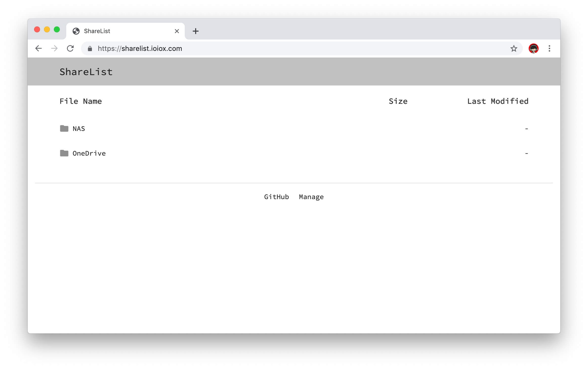Click the yellow minimize window button
This screenshot has width=588, height=370.
(47, 30)
